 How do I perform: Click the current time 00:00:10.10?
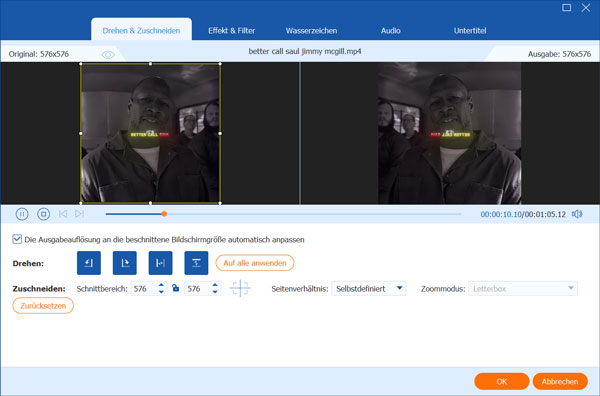tap(501, 214)
